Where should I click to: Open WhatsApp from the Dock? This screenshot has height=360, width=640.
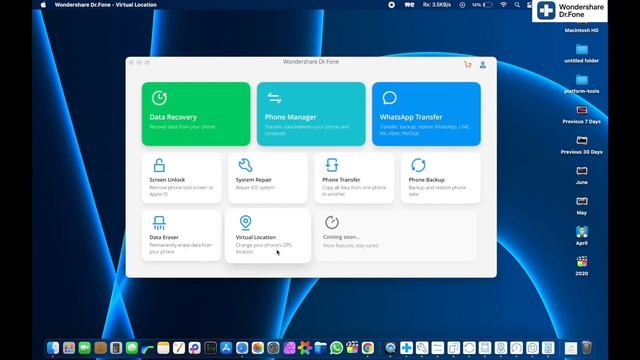(336, 348)
